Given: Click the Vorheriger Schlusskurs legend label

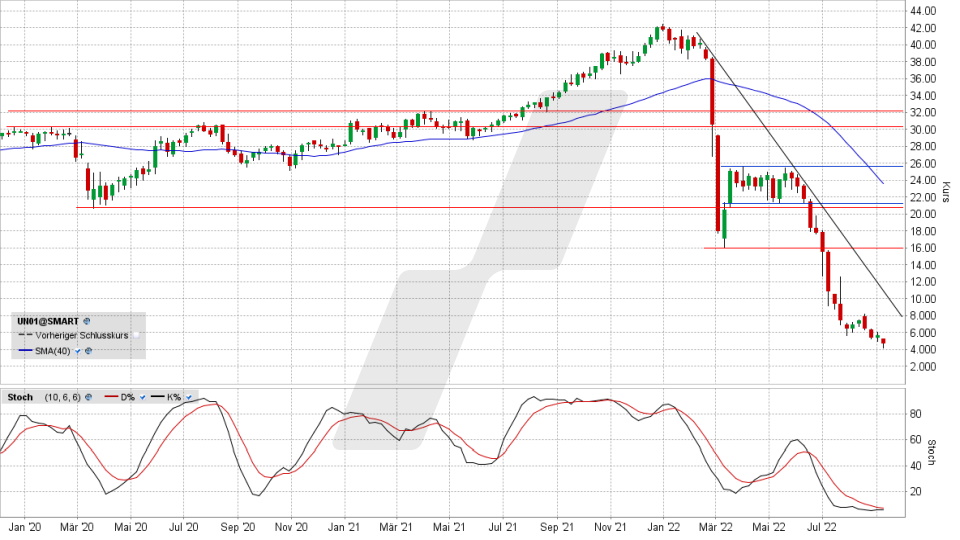Looking at the screenshot, I should (81, 336).
